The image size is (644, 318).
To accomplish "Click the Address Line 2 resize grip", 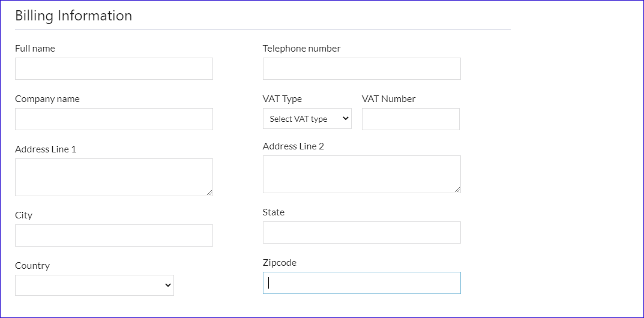I will 457,189.
